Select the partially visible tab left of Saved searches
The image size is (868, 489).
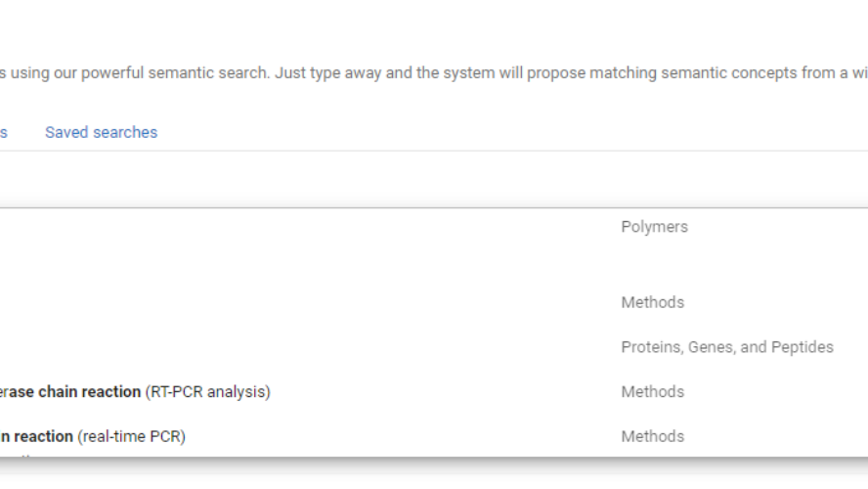tap(4, 132)
